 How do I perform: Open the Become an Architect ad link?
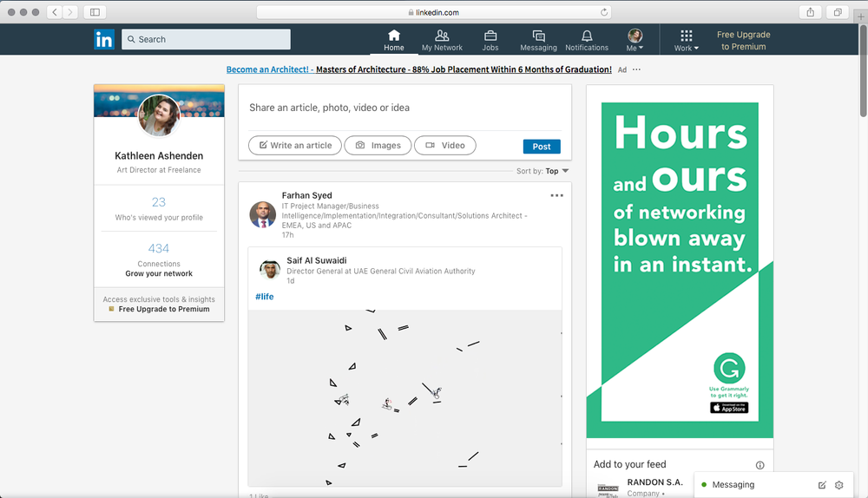(418, 69)
